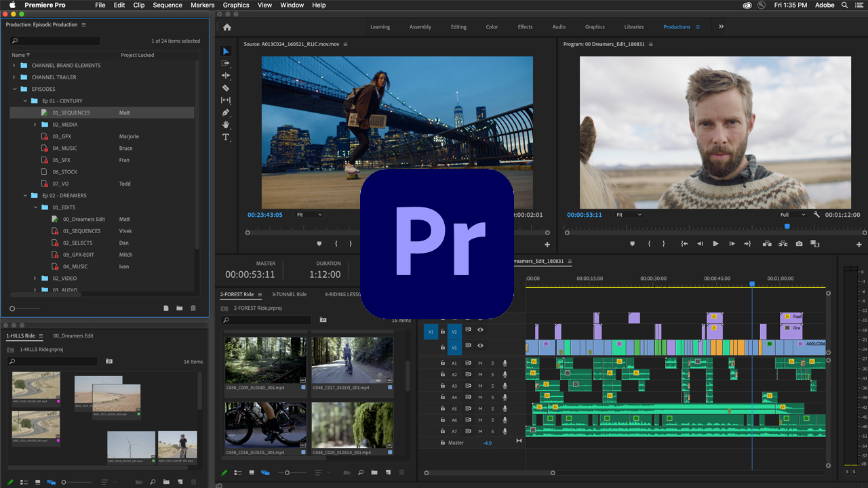Screen dimensions: 868x488
Task: Toggle V2 track lock
Action: tap(443, 331)
